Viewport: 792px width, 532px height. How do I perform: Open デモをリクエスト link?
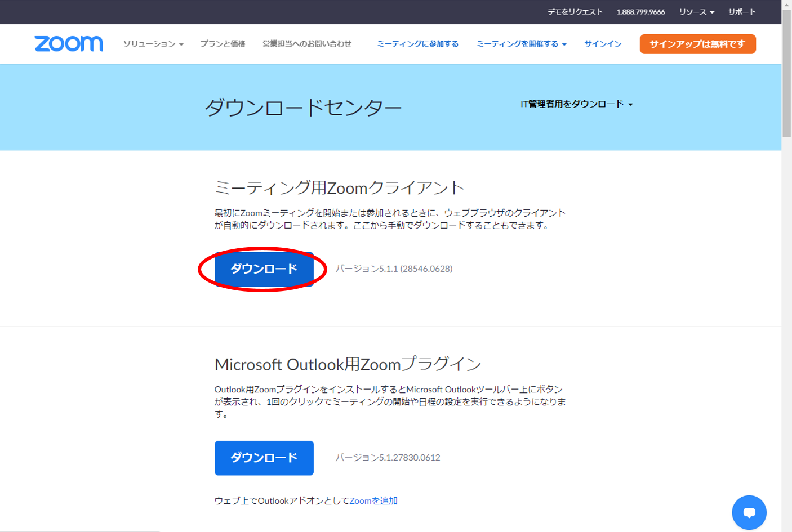[575, 12]
